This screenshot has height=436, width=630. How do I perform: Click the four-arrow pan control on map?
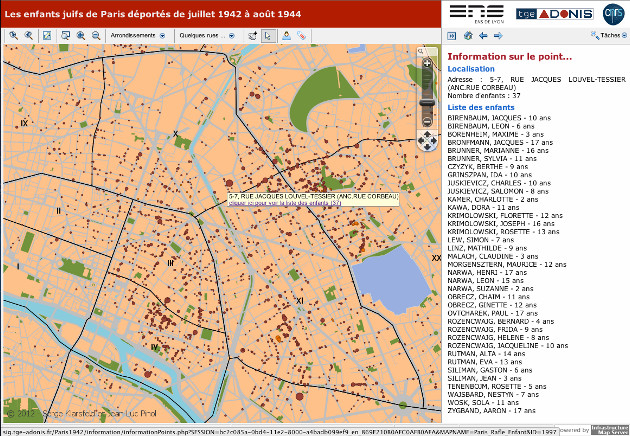427,141
